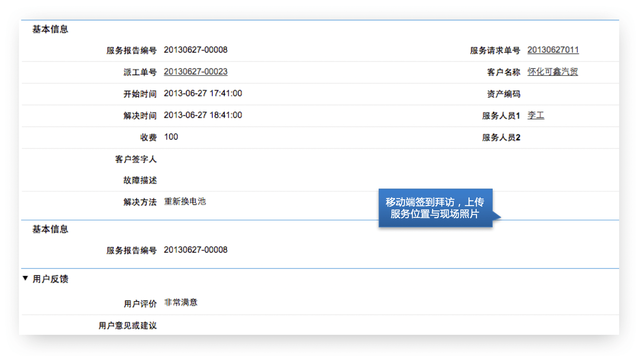
Task: Click the 用户意见或建议 label
Action: click(x=128, y=326)
